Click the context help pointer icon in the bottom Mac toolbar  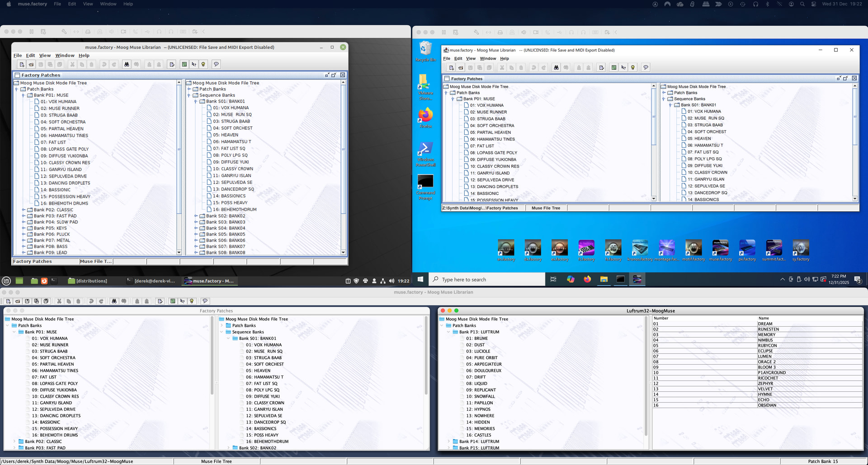tap(182, 301)
